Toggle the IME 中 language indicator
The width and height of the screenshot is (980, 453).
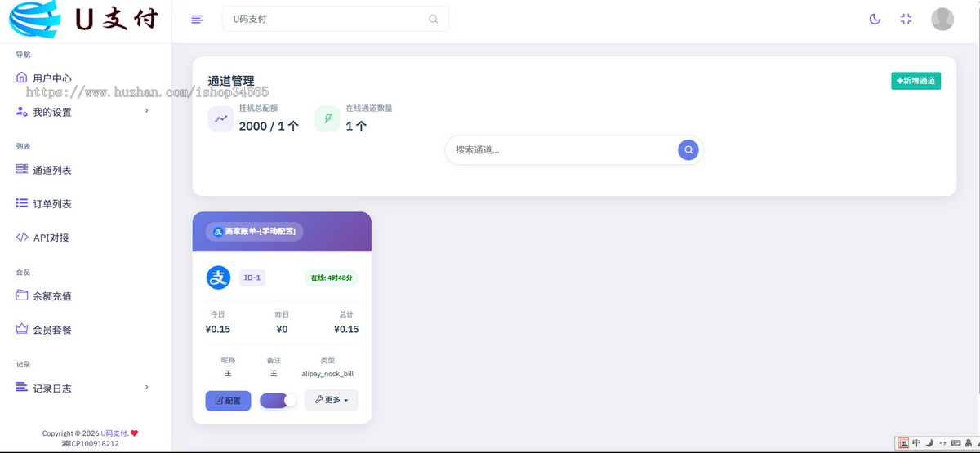pyautogui.click(x=917, y=443)
